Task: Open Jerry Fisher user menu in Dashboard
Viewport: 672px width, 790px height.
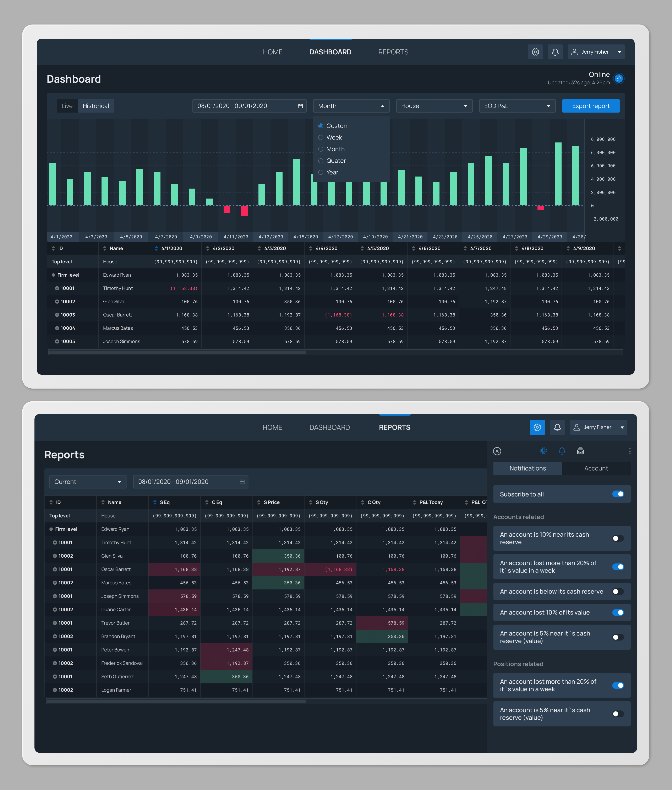Action: coord(596,52)
